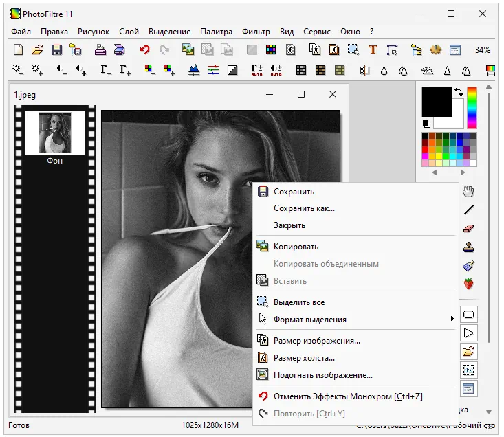The width and height of the screenshot is (504, 437).
Task: Expand the Формат выделения submenu arrow
Action: (x=452, y=319)
